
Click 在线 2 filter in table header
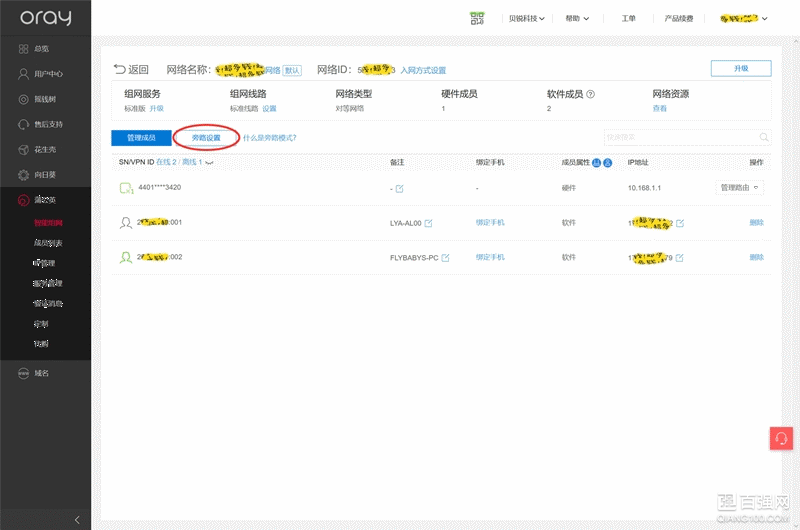click(166, 162)
